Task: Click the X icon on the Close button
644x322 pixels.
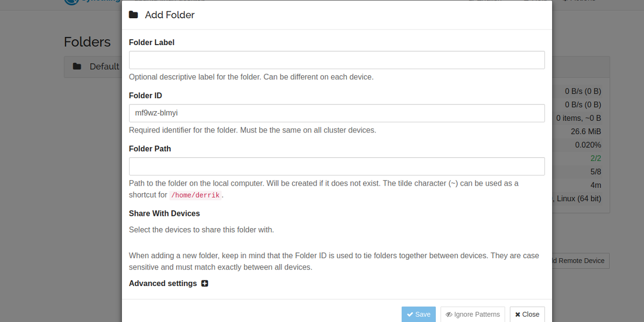Action: [x=518, y=314]
